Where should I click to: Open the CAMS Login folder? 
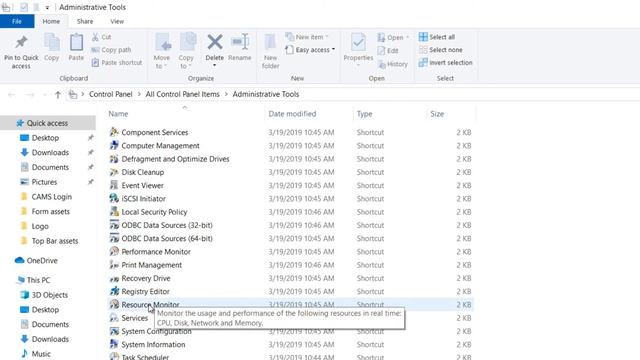[51, 197]
